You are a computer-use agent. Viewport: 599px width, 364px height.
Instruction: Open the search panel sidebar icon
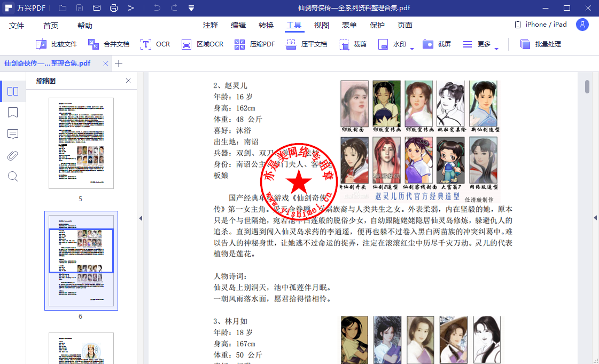[x=13, y=176]
